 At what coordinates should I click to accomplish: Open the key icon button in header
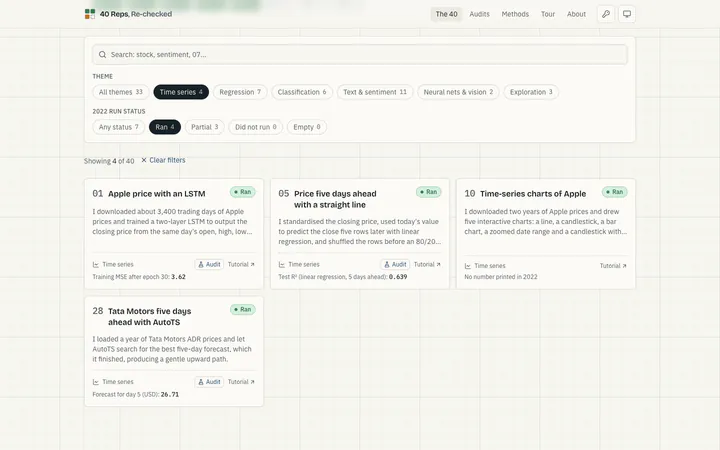(x=606, y=14)
